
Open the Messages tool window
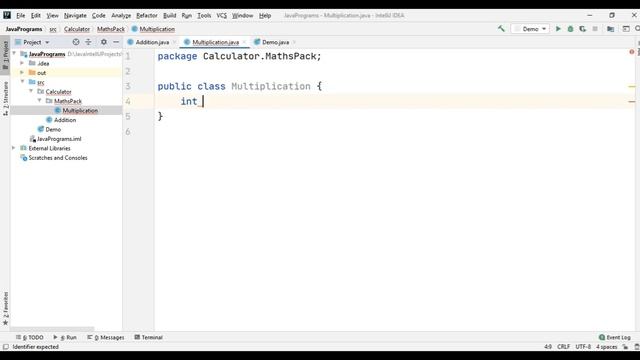click(106, 337)
